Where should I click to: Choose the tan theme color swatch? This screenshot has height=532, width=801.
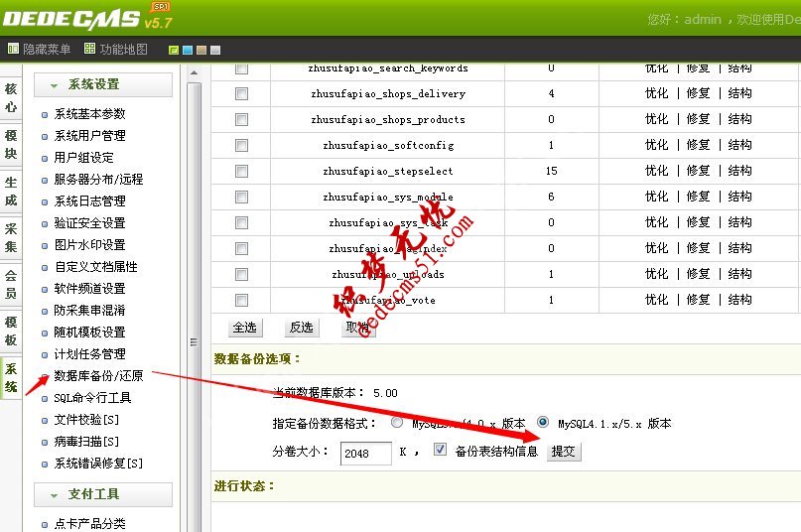click(201, 50)
